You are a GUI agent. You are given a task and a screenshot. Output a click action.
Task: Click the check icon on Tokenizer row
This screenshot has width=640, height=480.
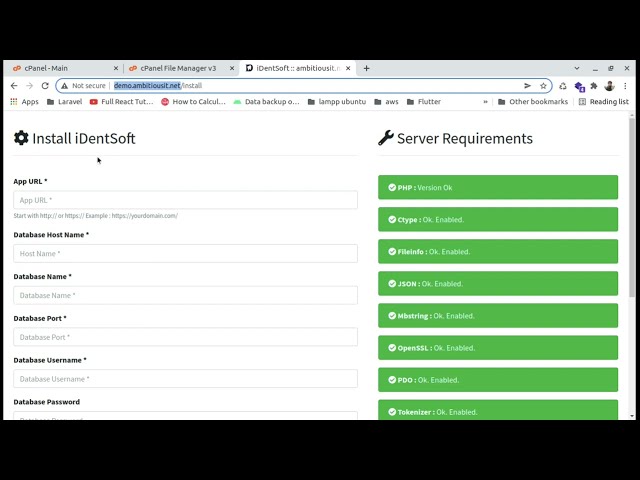[x=392, y=412]
